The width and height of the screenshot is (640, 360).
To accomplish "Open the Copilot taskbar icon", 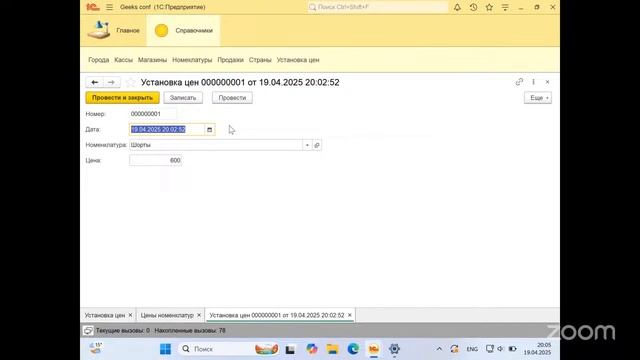I will tap(312, 349).
